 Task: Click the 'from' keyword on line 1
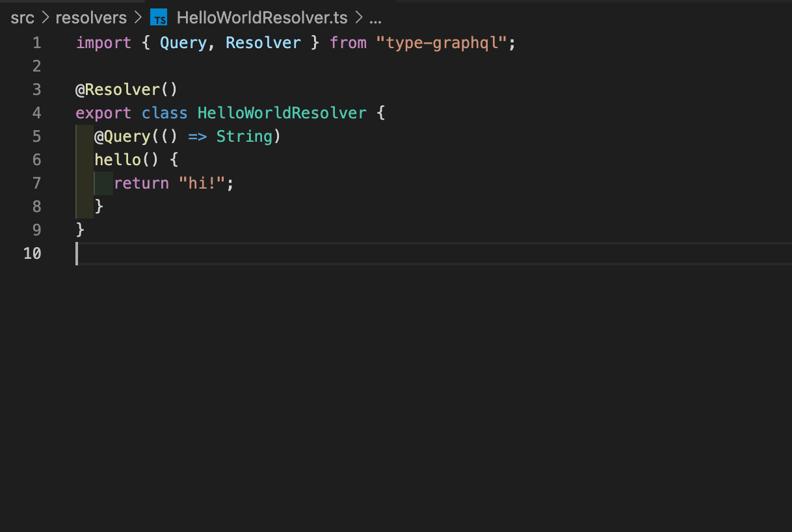(x=349, y=43)
